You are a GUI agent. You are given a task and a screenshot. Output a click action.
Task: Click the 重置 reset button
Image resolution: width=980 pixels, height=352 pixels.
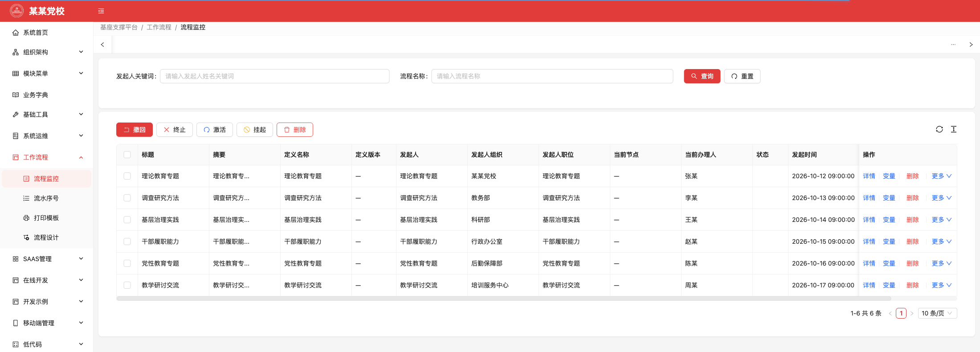click(742, 76)
